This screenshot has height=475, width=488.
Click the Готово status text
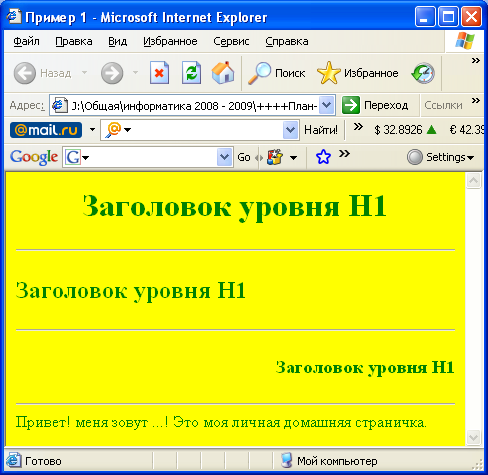pos(43,461)
